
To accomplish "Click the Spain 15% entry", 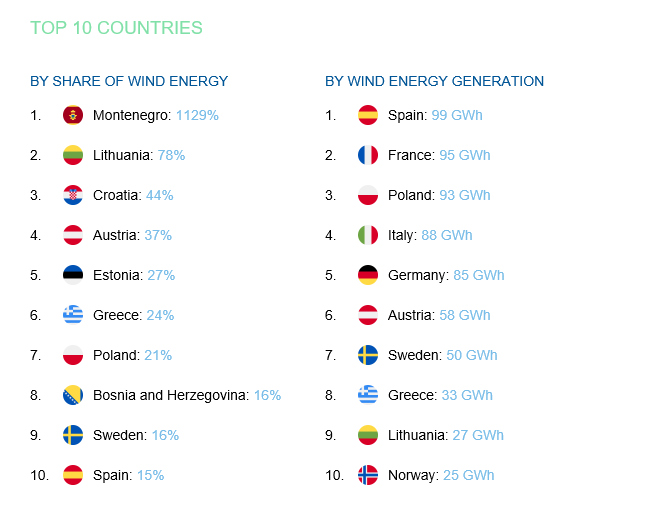I will point(129,475).
